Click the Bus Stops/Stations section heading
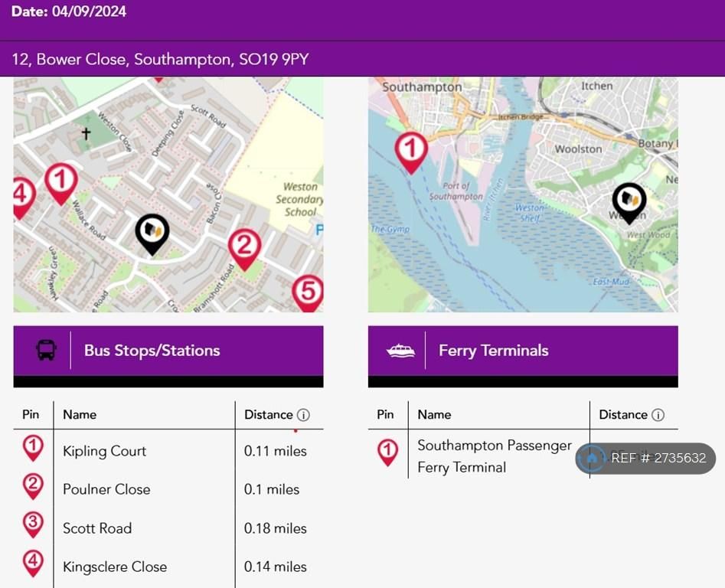Viewport: 725px width, 588px height. point(152,351)
